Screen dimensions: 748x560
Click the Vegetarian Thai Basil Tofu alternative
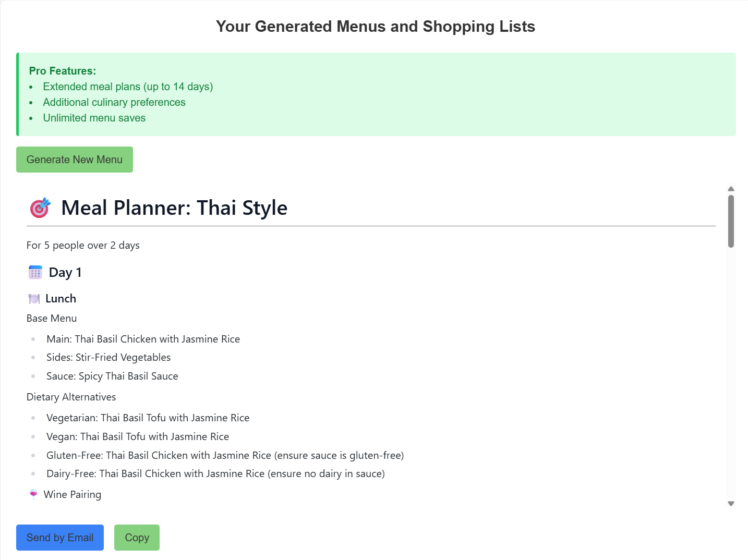coord(148,418)
